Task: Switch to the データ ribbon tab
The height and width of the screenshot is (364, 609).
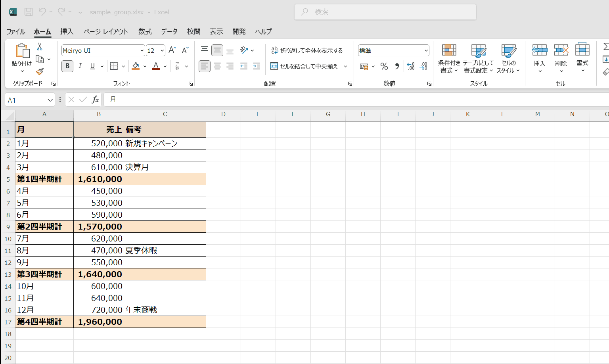Action: pos(169,31)
